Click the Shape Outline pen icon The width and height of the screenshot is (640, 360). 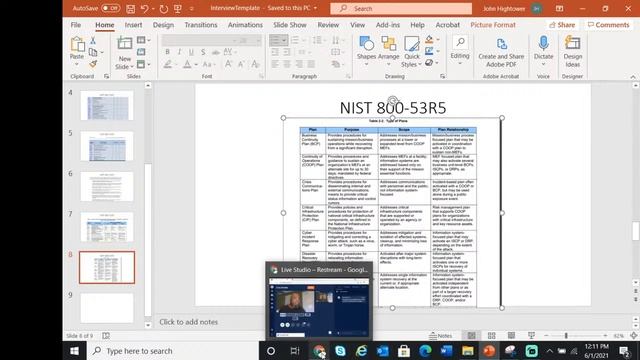pyautogui.click(x=429, y=51)
